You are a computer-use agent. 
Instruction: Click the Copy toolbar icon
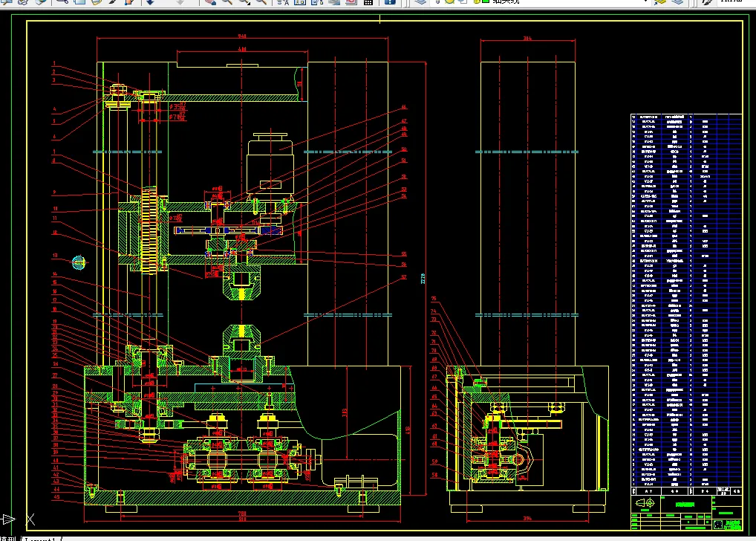tap(79, 2)
